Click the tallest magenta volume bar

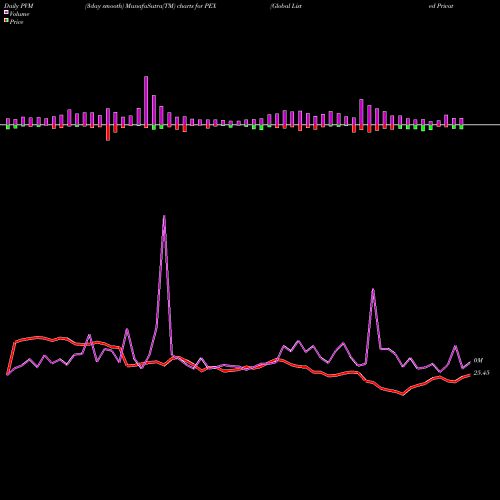[146, 101]
